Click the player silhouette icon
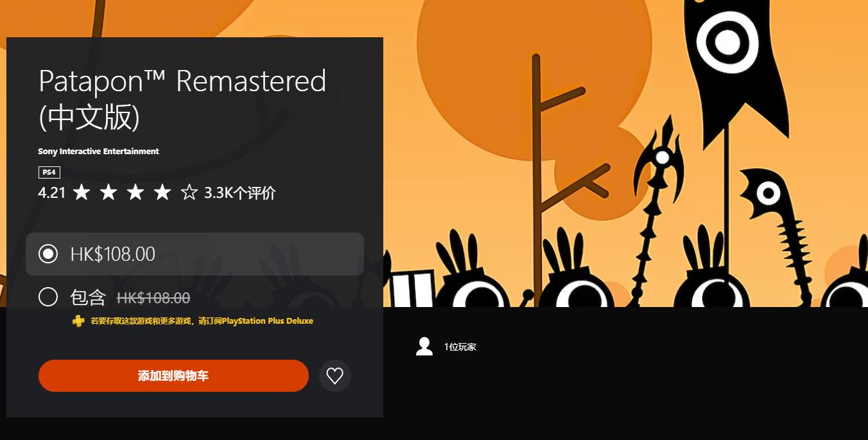The height and width of the screenshot is (440, 868). coord(424,346)
